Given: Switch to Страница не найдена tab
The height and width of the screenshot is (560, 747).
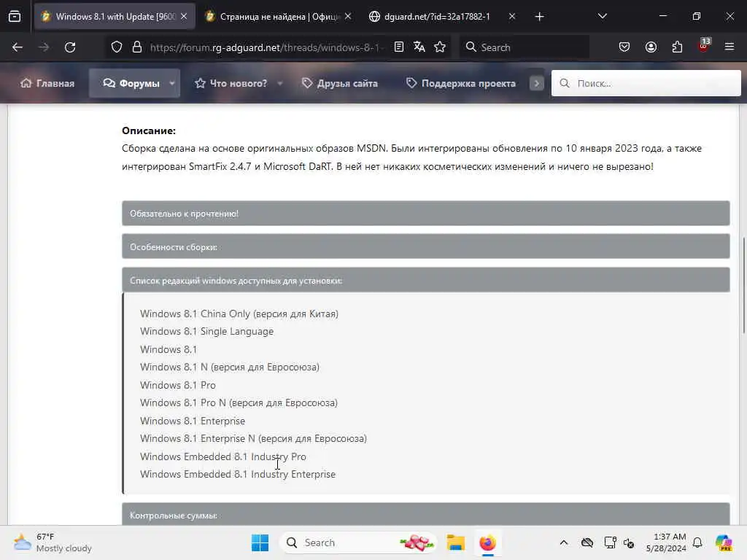Looking at the screenshot, I should coord(279,17).
